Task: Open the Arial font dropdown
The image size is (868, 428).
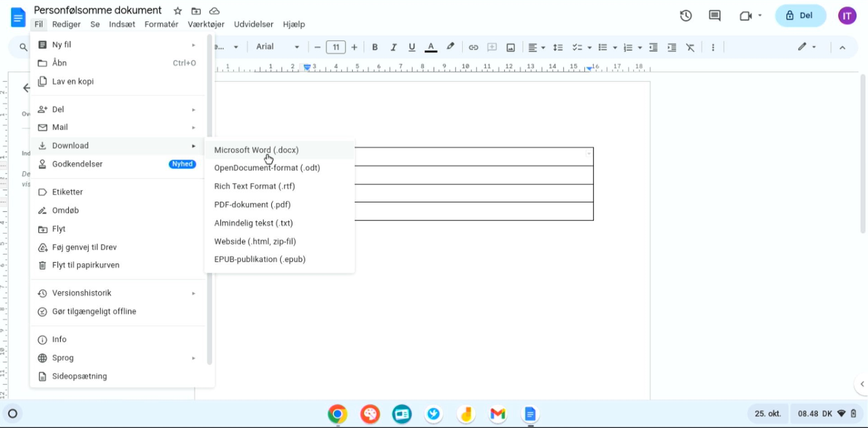Action: point(277,47)
